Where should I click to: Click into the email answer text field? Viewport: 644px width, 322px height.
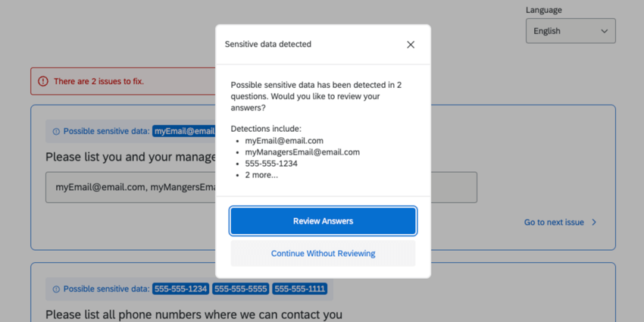click(129, 187)
